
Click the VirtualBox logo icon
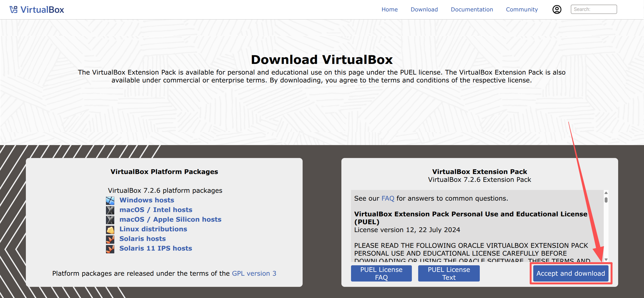(x=14, y=10)
